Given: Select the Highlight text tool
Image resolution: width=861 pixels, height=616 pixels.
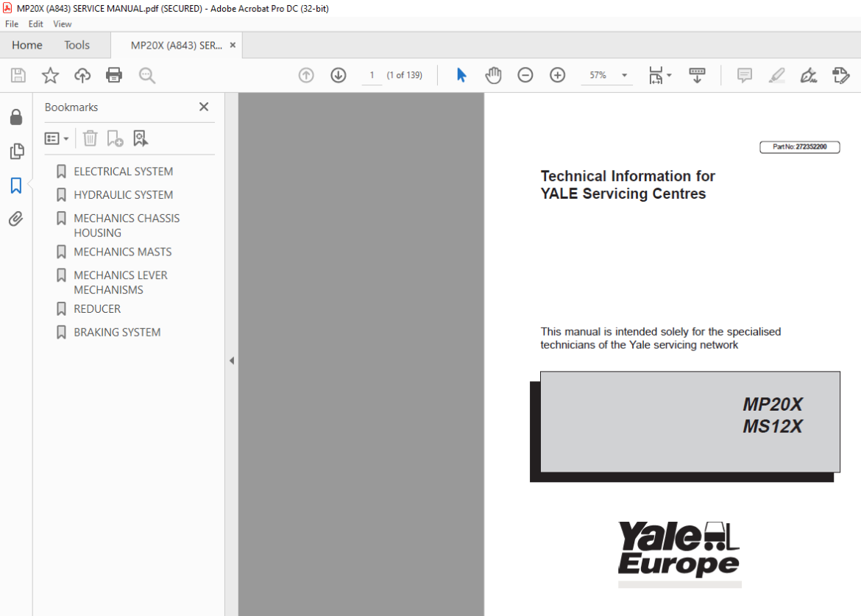Looking at the screenshot, I should coord(776,75).
